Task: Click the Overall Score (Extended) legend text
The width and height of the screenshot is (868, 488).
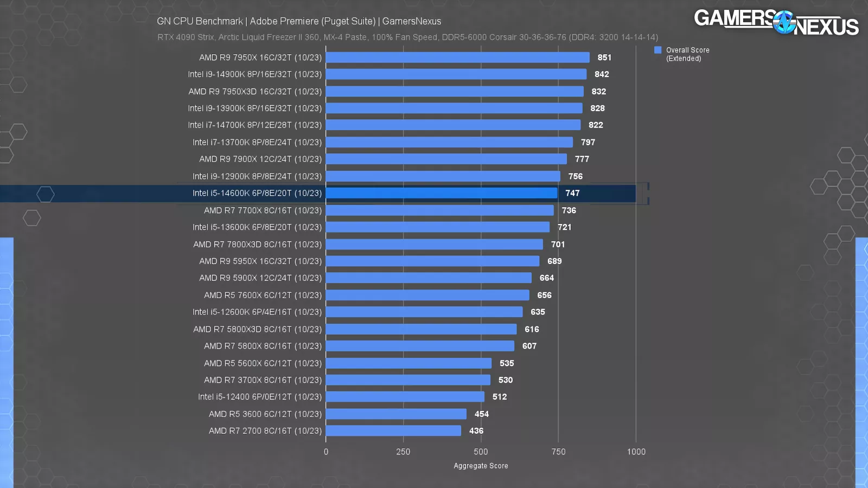Action: click(x=687, y=54)
